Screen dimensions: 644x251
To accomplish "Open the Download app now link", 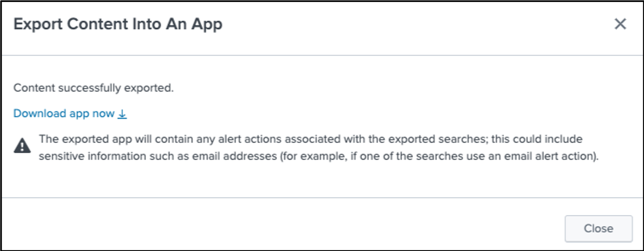I will tap(70, 114).
